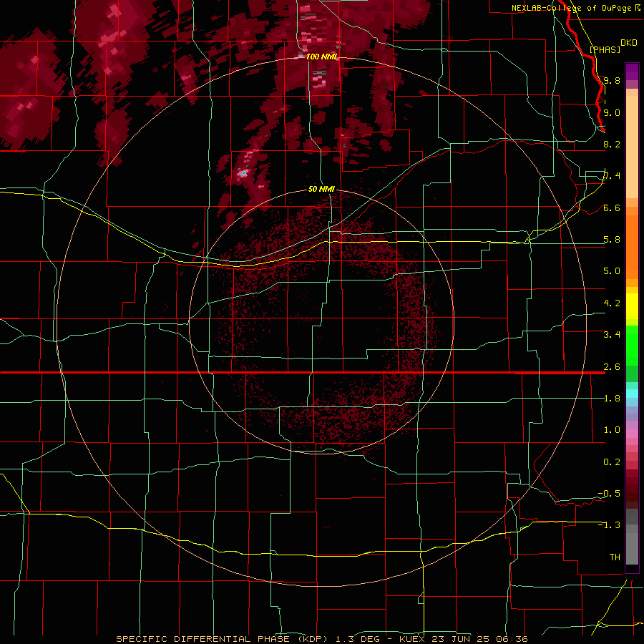Select the 9.8 legend value
Image resolution: width=644 pixels, height=644 pixels.
612,80
